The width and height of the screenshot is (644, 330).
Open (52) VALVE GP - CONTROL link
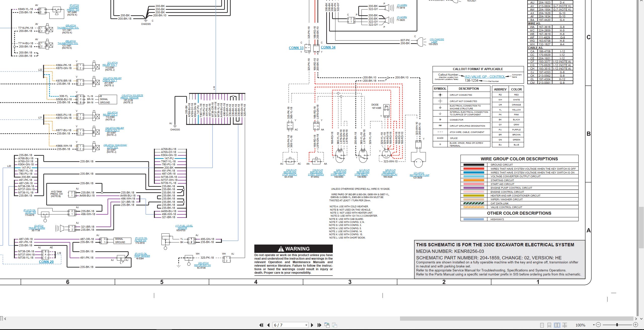click(x=485, y=77)
